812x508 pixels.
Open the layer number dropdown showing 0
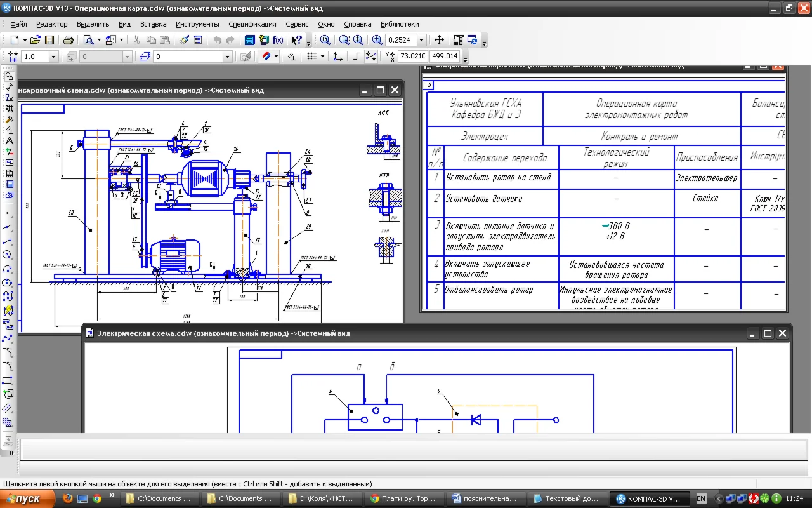pyautogui.click(x=227, y=57)
